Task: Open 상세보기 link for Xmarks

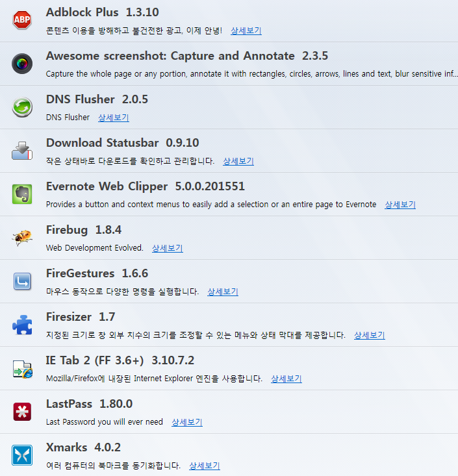Action: pyautogui.click(x=205, y=466)
